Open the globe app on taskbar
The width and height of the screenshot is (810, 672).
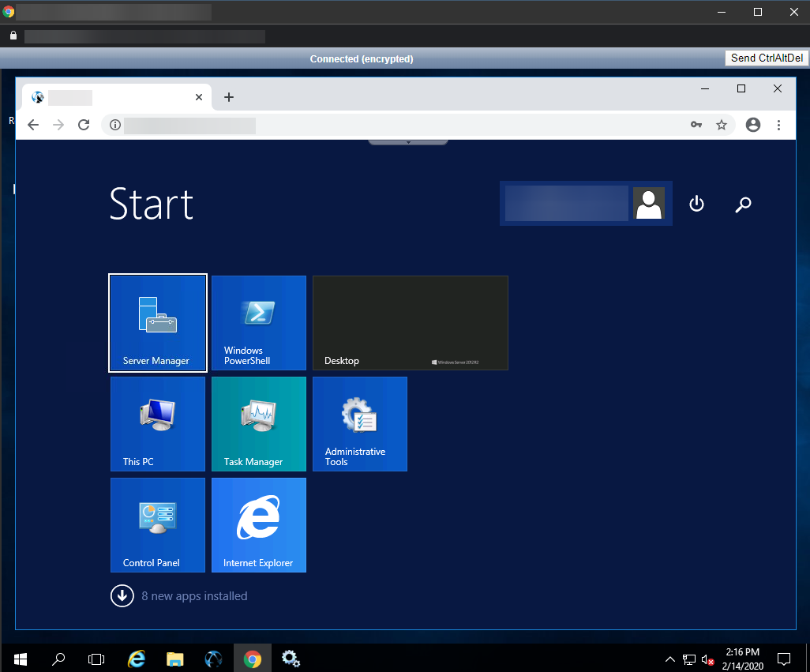click(x=213, y=659)
